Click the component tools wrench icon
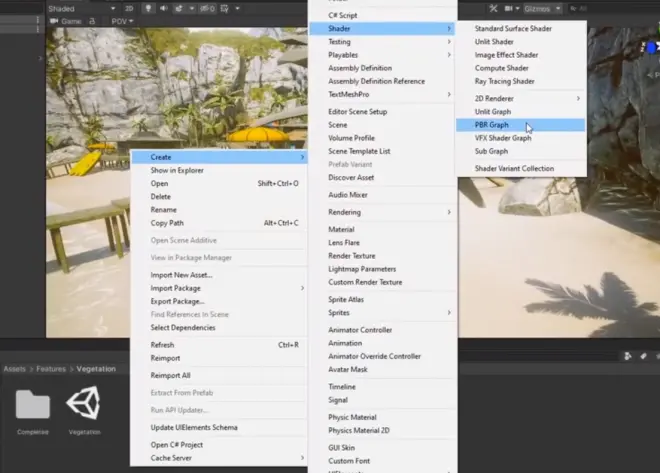 coord(493,8)
